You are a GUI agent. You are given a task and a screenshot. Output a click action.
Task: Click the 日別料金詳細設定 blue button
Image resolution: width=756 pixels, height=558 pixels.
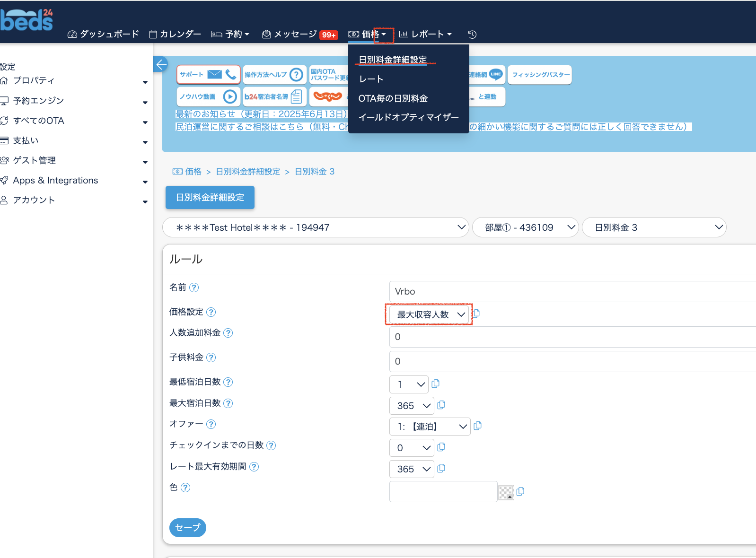coord(210,197)
